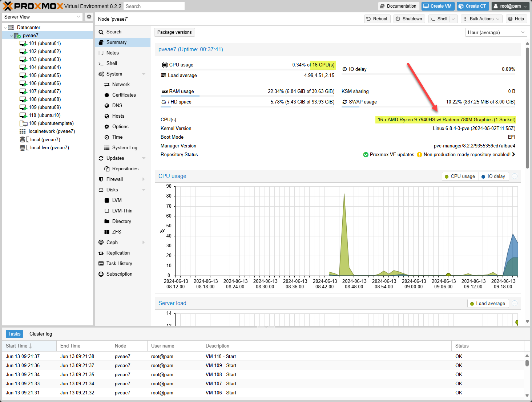The width and height of the screenshot is (532, 402).
Task: Open the Shell button dropdown arrow
Action: (453, 19)
